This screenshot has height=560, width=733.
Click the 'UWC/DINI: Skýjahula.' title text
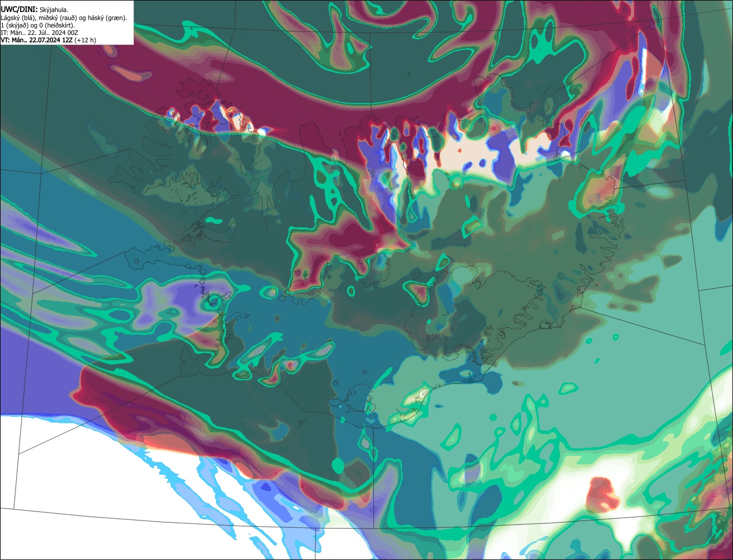(34, 10)
